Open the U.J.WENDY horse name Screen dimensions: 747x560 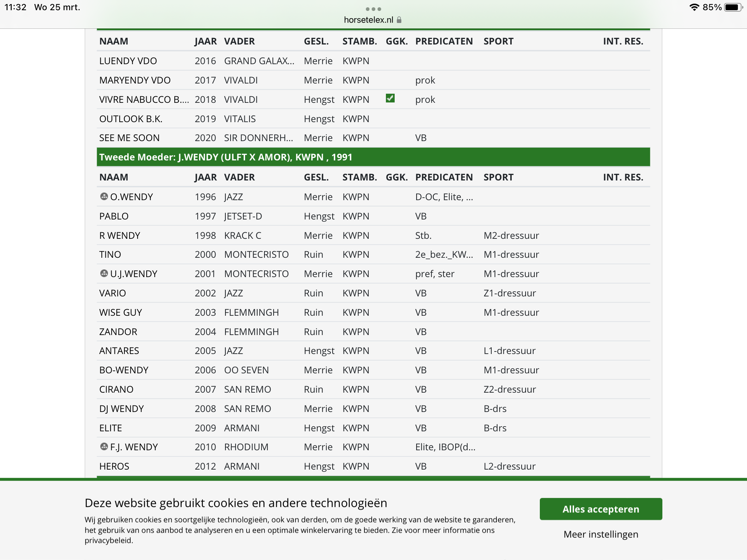(134, 274)
